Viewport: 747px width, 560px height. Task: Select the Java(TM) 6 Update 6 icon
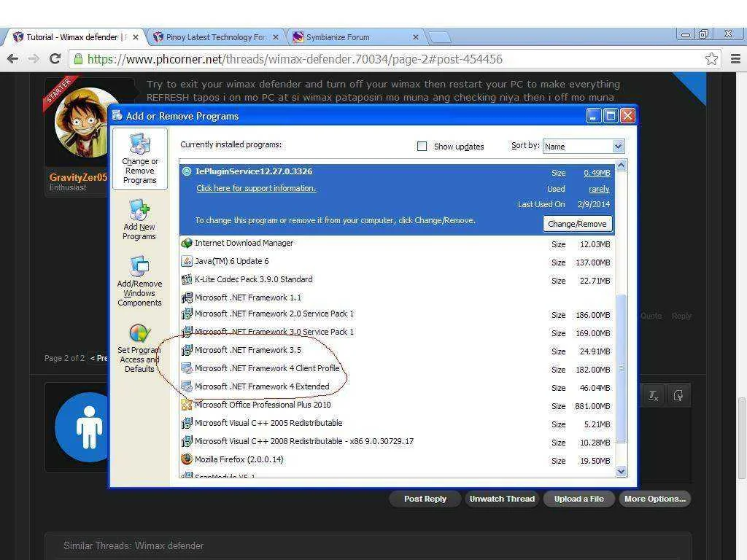(x=187, y=262)
